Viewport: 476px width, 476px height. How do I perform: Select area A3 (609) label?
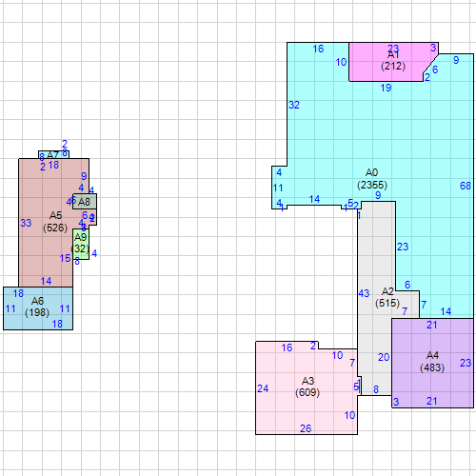(307, 387)
